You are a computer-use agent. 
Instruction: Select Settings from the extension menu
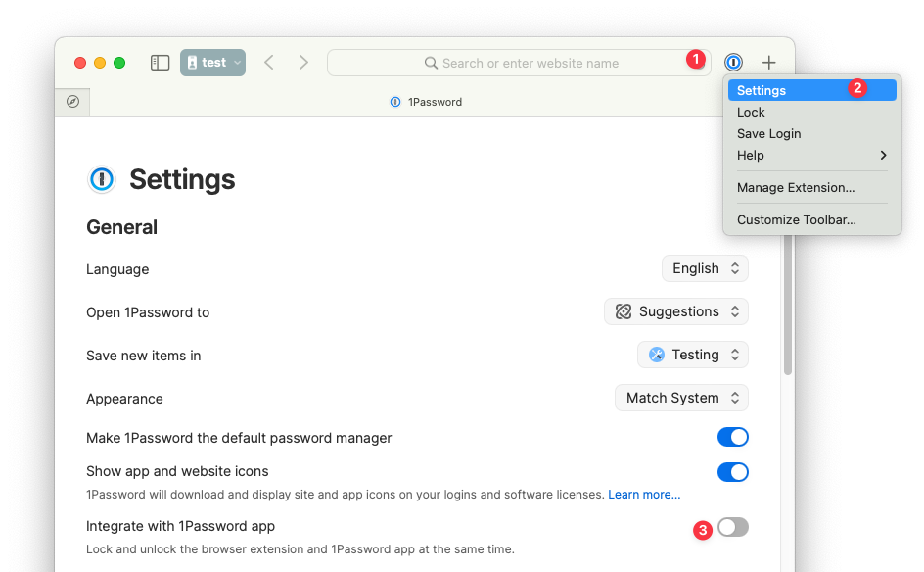pos(762,90)
